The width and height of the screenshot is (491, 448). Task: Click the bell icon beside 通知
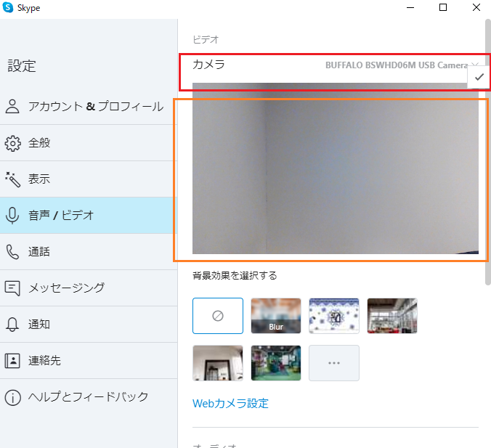coord(12,325)
